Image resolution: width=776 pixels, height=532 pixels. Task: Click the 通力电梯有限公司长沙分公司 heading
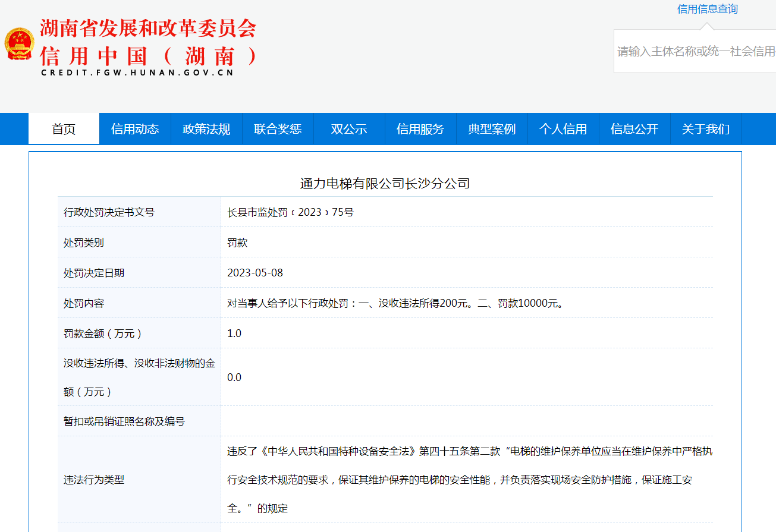pyautogui.click(x=385, y=184)
